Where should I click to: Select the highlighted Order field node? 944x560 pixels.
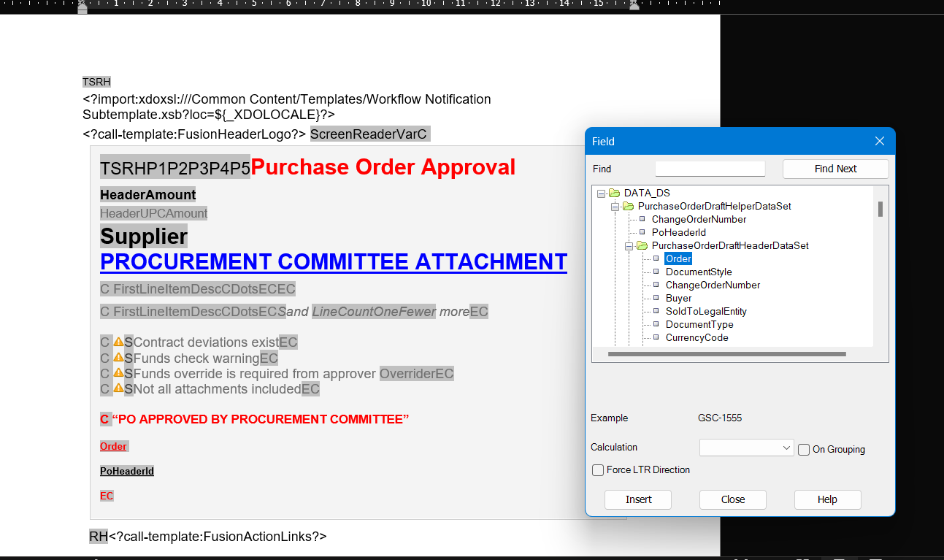coord(678,258)
